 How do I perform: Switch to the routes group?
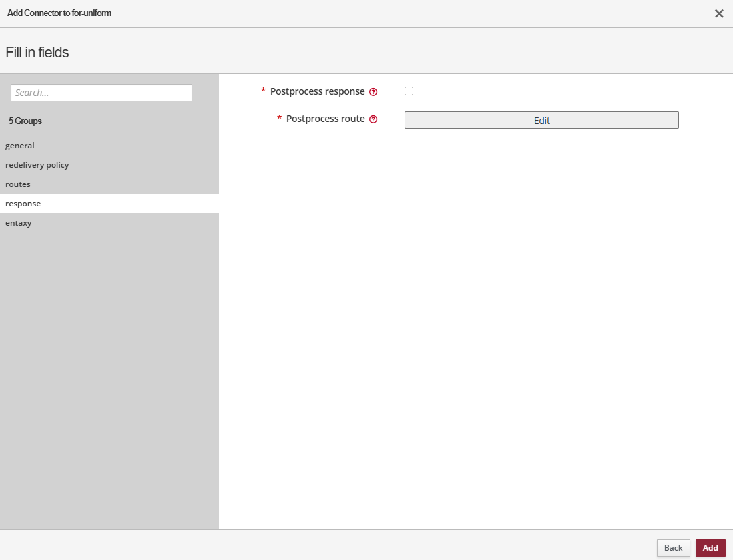tap(18, 184)
